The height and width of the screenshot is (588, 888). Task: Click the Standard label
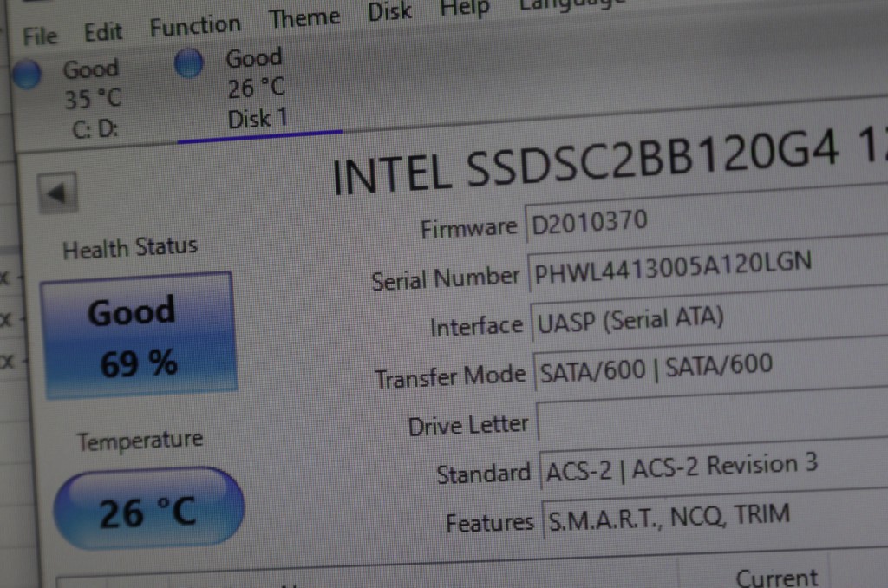coord(483,473)
